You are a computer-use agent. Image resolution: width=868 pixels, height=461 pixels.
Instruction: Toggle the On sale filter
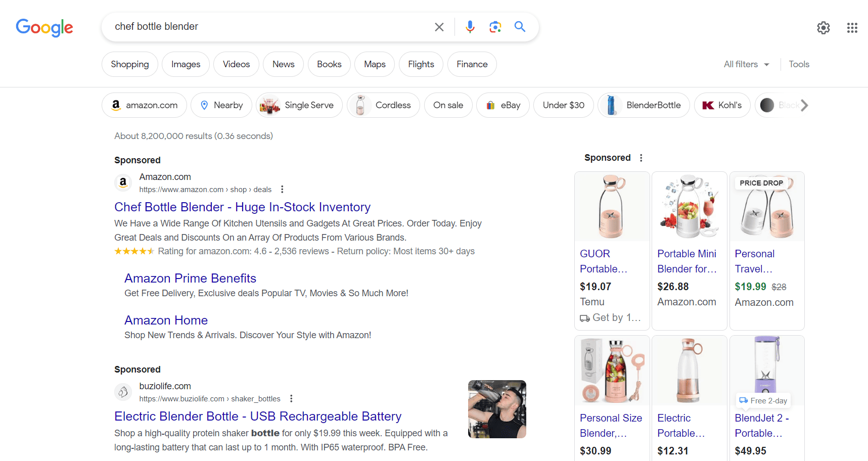click(448, 105)
